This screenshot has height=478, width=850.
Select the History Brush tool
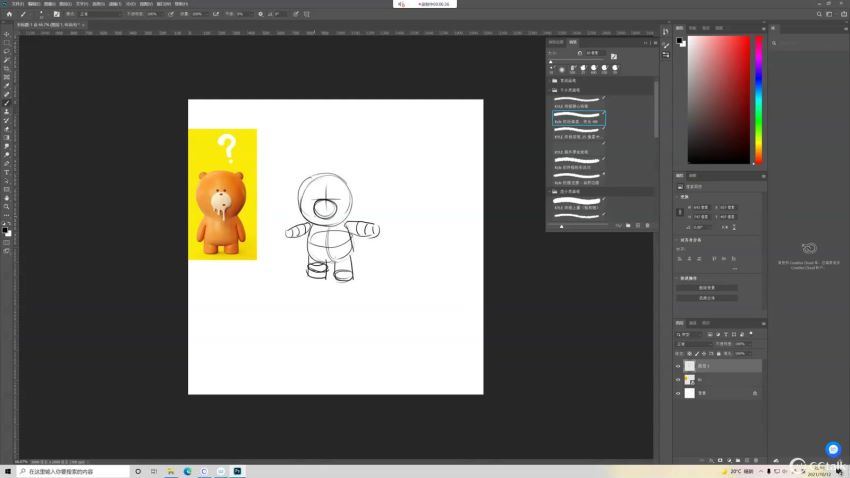(7, 120)
